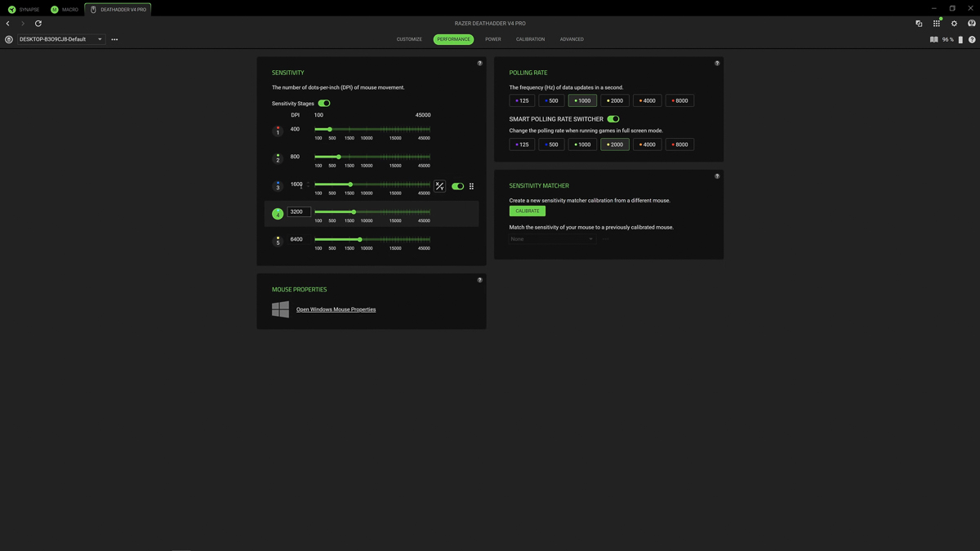Toggle the Sensitivity Stages switch
Screen dimensions: 980x551
324,104
